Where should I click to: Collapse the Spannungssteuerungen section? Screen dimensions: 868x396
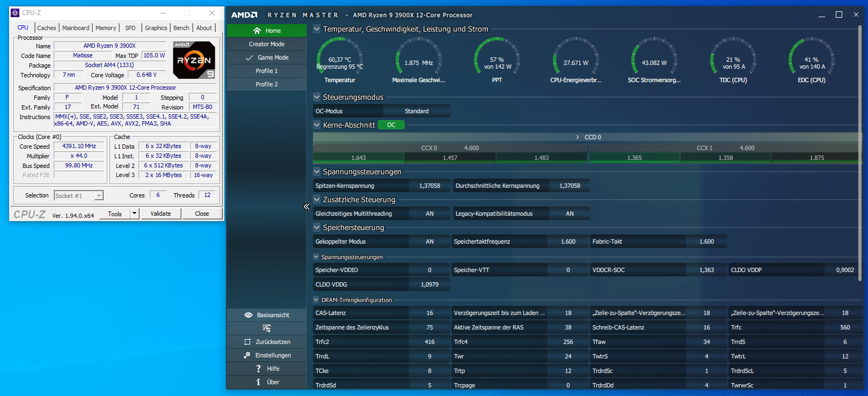[x=317, y=172]
